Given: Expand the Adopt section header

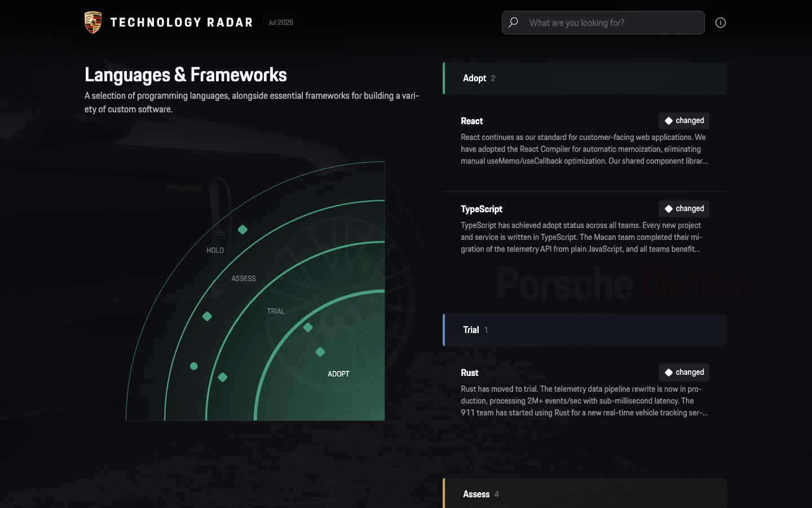Looking at the screenshot, I should coord(585,78).
